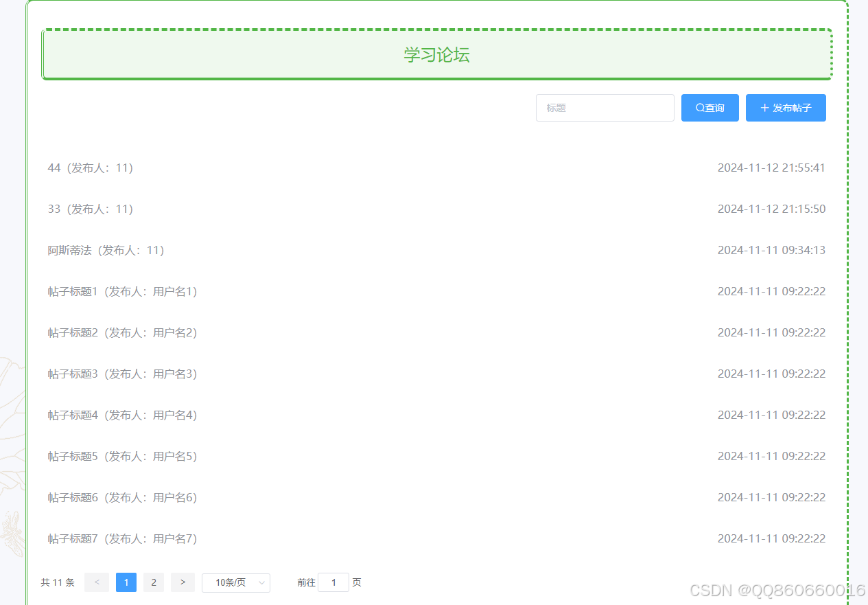Open post 帖子标题6（发布人：用户名6）

(122, 497)
